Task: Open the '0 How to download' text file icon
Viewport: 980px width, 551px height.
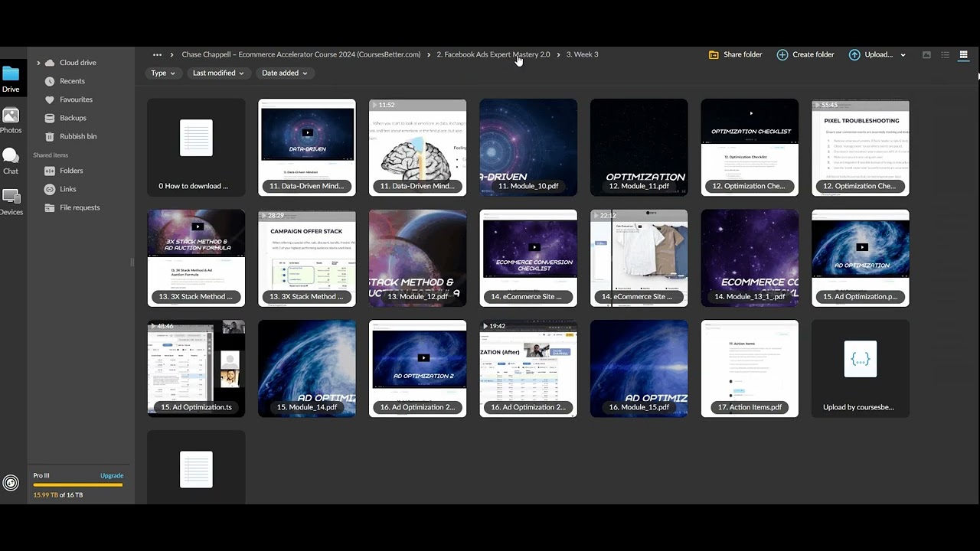Action: tap(196, 138)
